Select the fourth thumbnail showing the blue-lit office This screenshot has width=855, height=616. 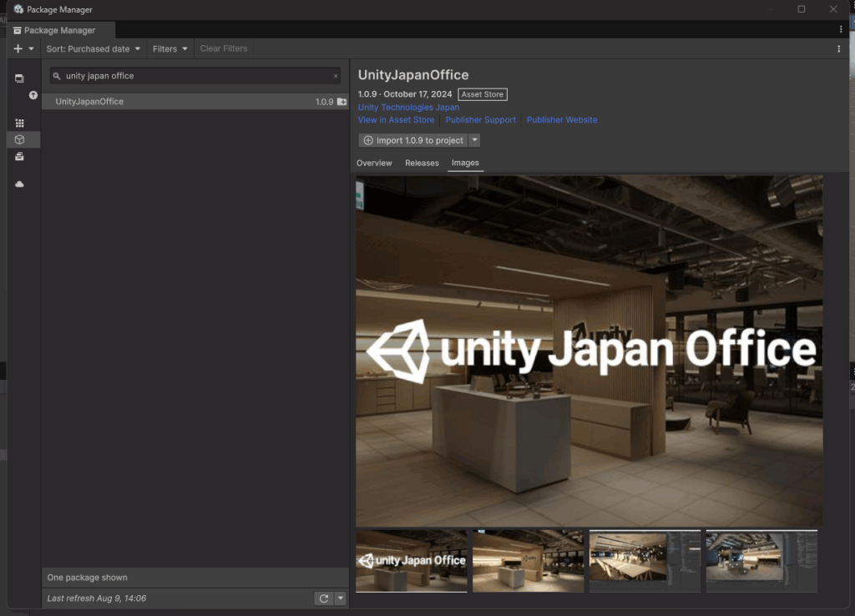tap(761, 561)
